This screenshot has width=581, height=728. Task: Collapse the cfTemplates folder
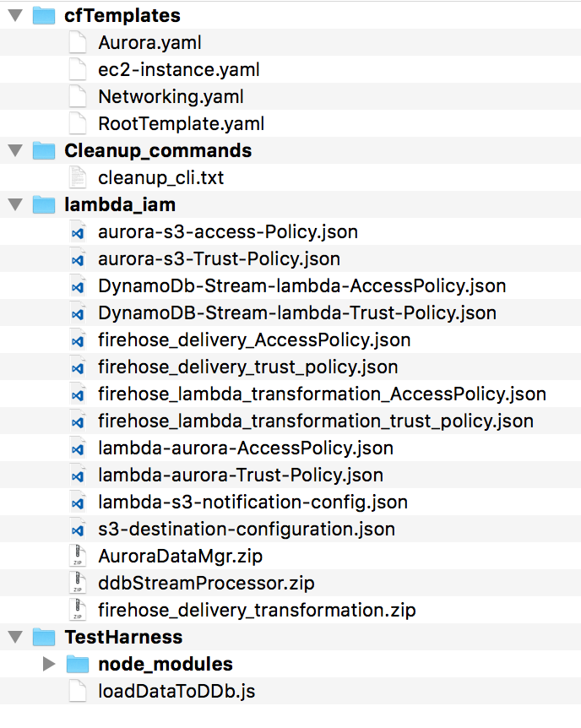point(15,15)
